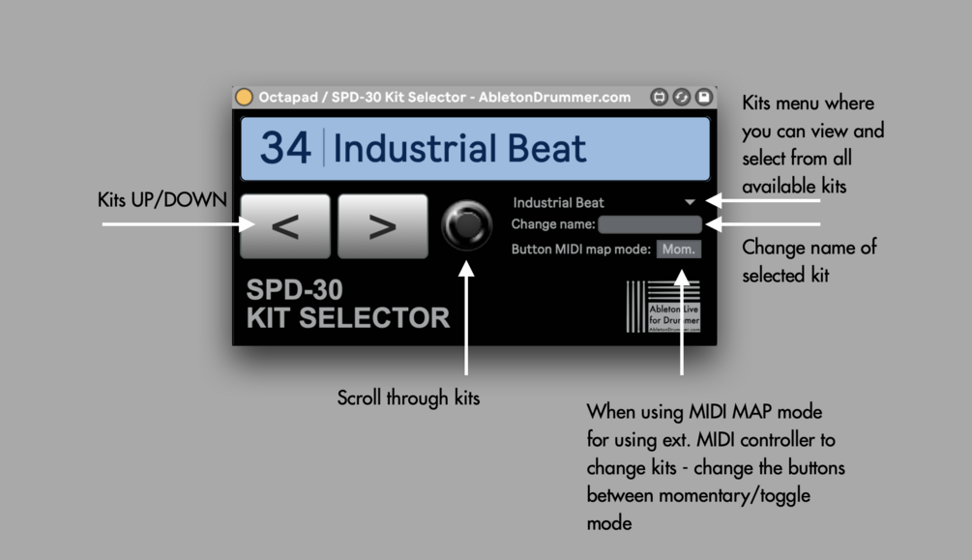The image size is (972, 560).
Task: Click the 'SPD-30 KIT SELECTOR' label
Action: 348,304
